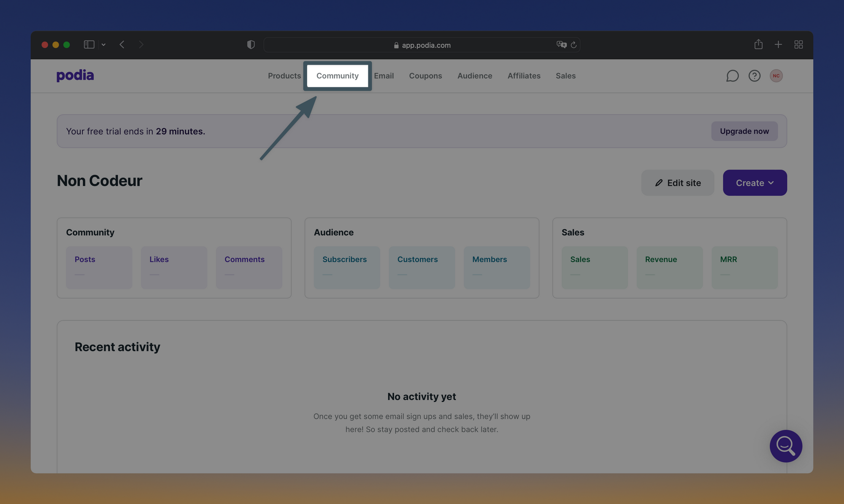This screenshot has height=504, width=844.
Task: Show Safari tab overview grid
Action: [798, 45]
